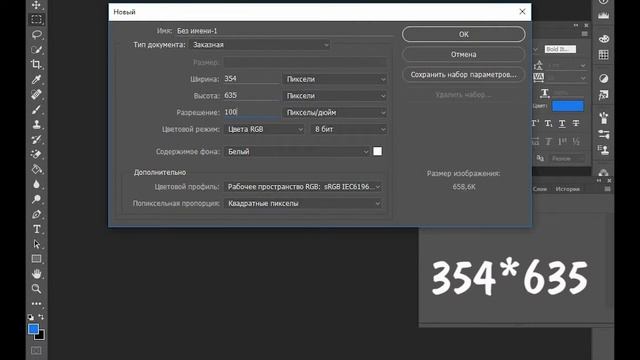Toggle subscript text style in Character panel

(548, 123)
